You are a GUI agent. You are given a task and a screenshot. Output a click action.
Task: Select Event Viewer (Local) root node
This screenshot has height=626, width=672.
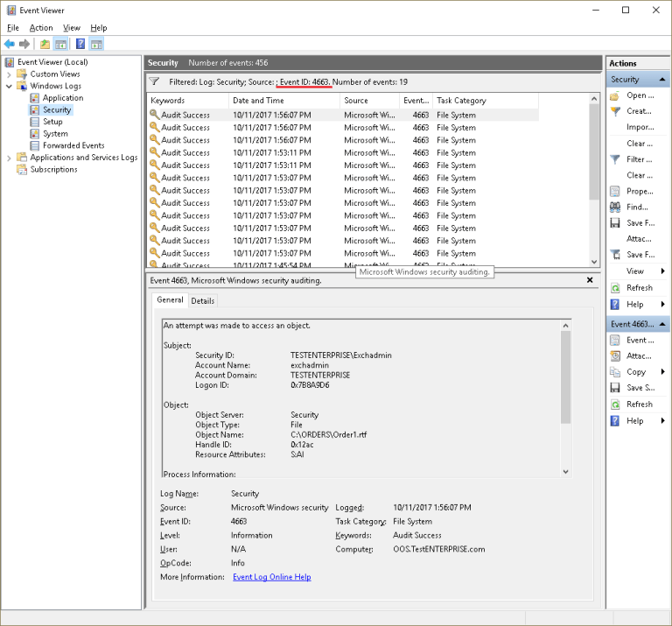point(52,62)
